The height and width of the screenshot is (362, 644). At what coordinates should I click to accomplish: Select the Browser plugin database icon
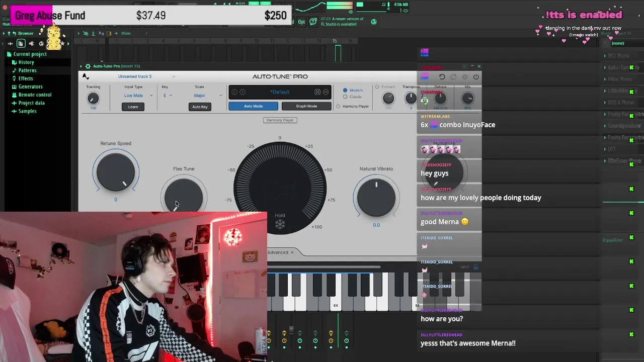coord(41,44)
